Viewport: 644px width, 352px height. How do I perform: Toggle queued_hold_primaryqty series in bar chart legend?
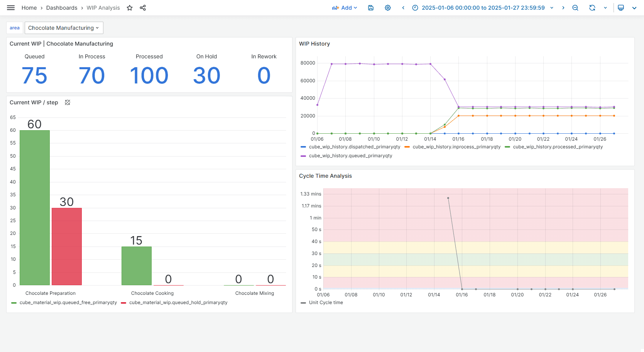point(178,303)
